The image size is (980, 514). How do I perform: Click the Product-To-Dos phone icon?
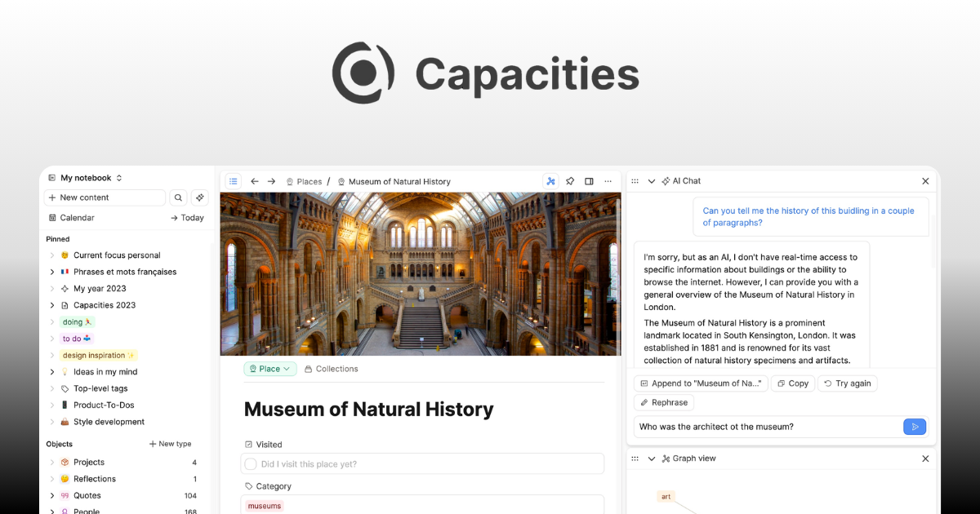pos(65,405)
